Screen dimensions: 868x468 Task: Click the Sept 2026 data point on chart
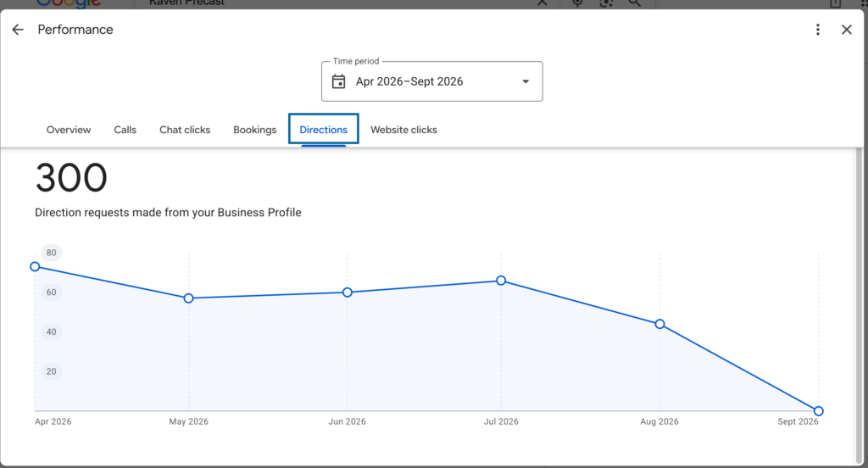coord(819,411)
